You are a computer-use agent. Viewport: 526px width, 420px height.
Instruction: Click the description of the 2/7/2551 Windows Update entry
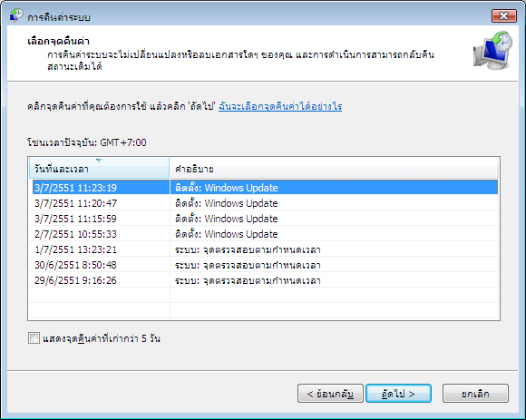click(x=227, y=234)
